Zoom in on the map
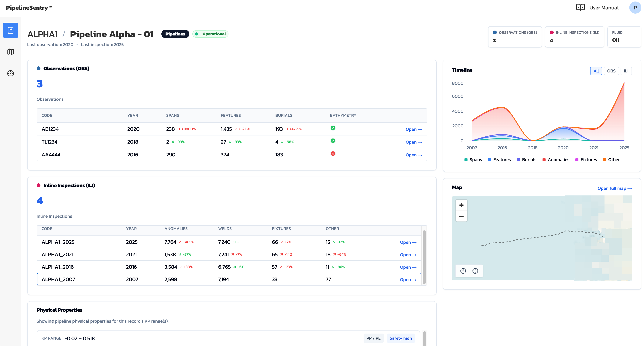644x346 pixels. coord(461,205)
